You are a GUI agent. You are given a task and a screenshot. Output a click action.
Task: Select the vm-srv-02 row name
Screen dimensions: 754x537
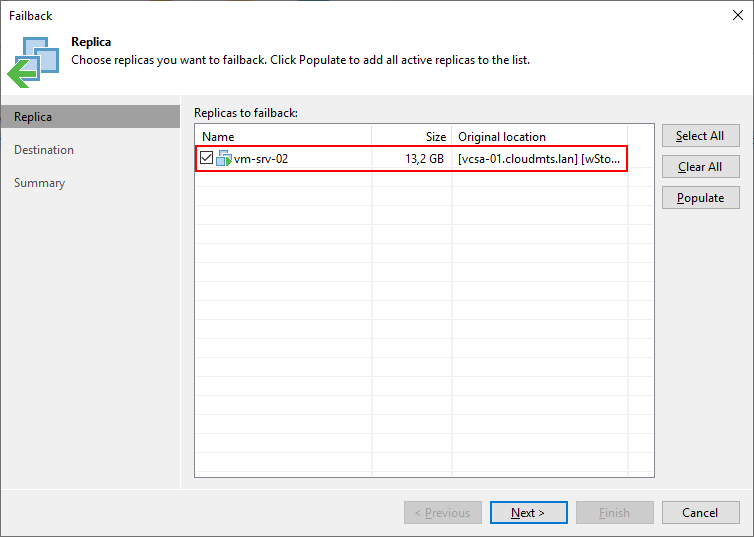(x=261, y=158)
